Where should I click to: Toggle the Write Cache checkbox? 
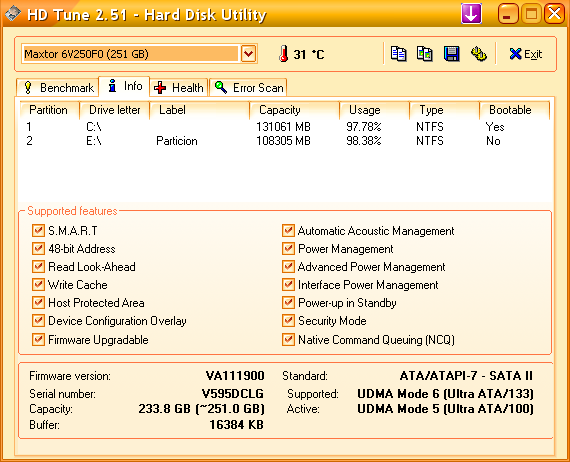[x=38, y=285]
